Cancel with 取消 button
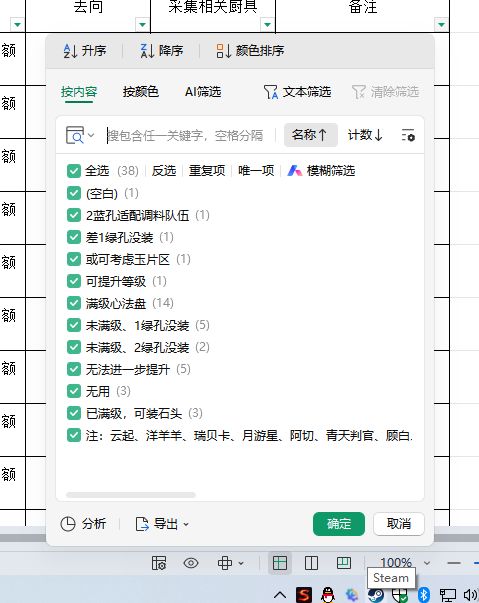The width and height of the screenshot is (479, 603). [399, 524]
